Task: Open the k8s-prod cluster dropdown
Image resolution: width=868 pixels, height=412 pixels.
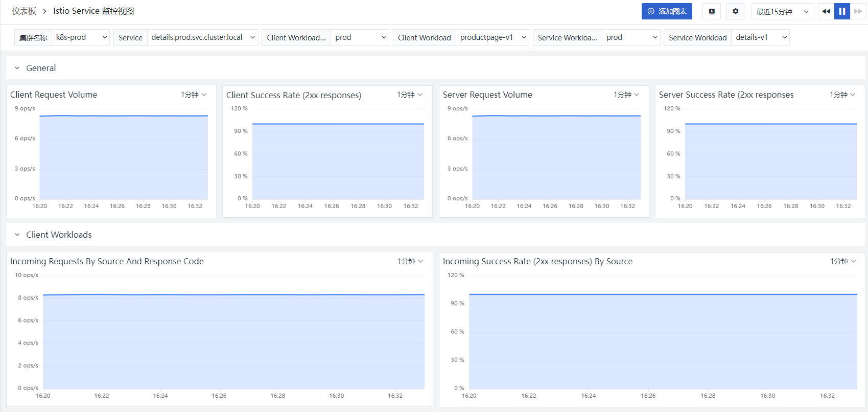Action: [81, 37]
